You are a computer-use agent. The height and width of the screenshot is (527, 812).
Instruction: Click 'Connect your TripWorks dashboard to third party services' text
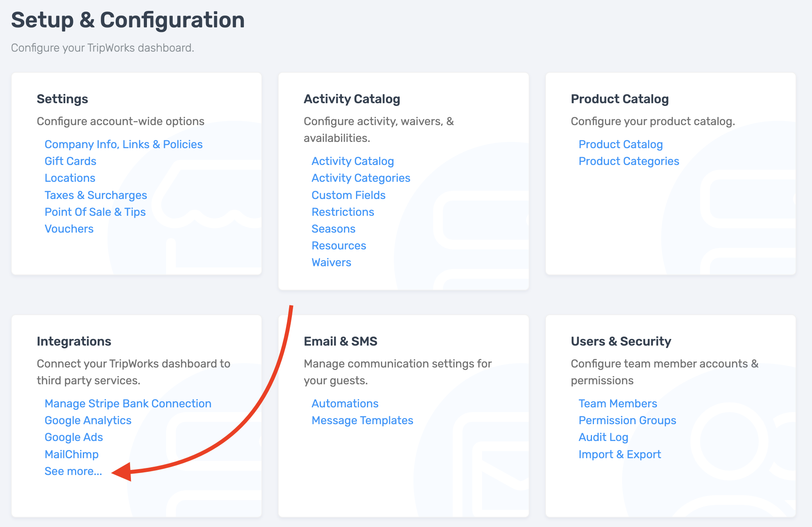tap(133, 372)
